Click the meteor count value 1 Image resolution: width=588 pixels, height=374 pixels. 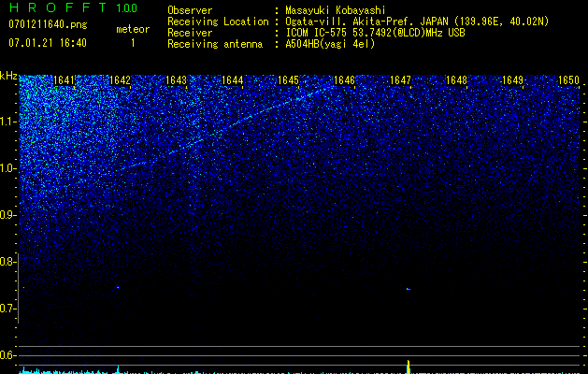click(133, 43)
